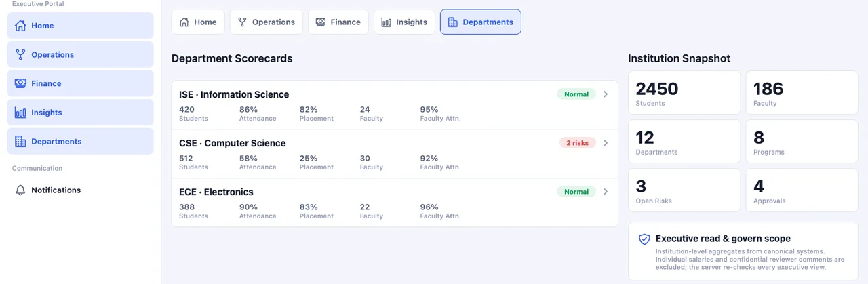Open the 12 Departments snapshot card

click(x=684, y=142)
